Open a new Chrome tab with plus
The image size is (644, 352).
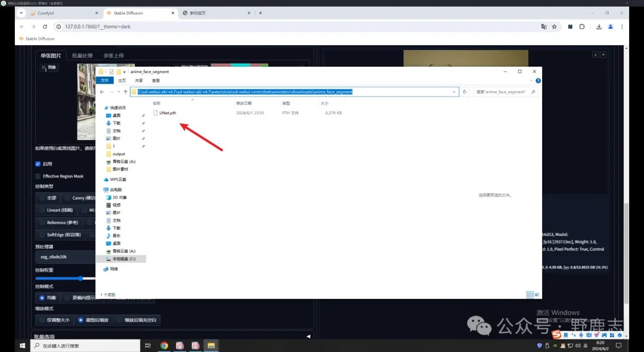coord(261,13)
